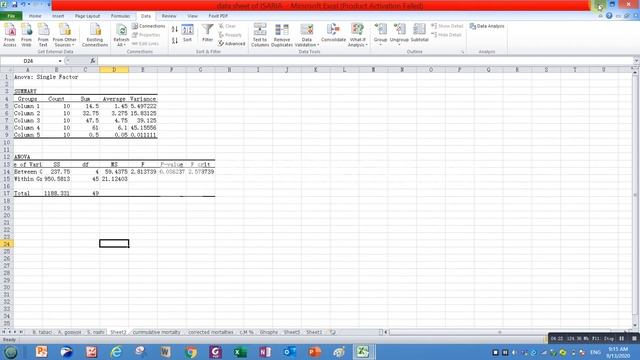Switch to the Page Layout ribbon tab
The image size is (640, 360).
[x=87, y=16]
